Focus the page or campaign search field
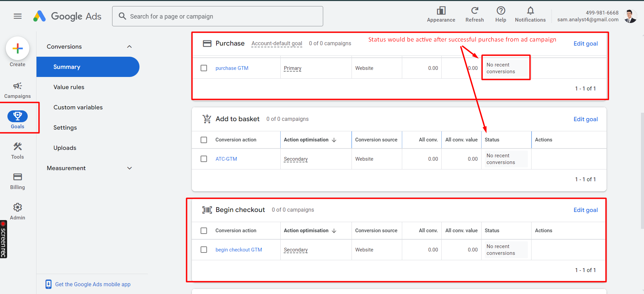Screen dimensions: 644x294 point(217,16)
